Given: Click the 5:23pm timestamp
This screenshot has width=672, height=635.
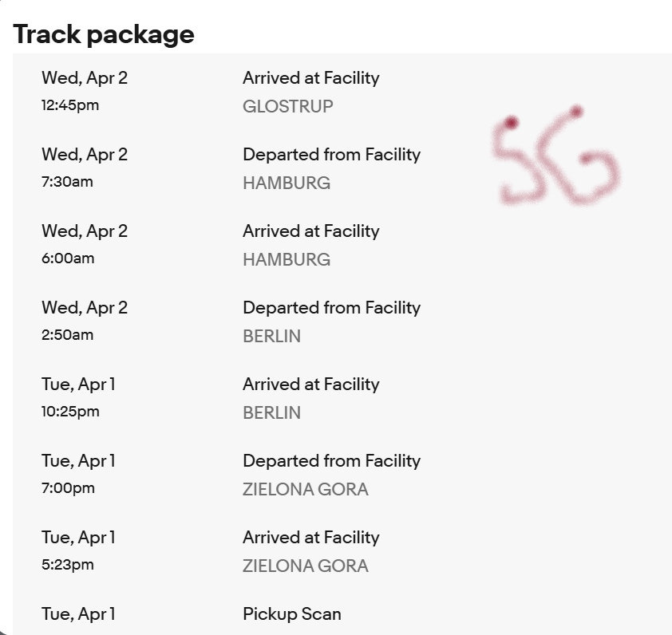Looking at the screenshot, I should [x=67, y=565].
